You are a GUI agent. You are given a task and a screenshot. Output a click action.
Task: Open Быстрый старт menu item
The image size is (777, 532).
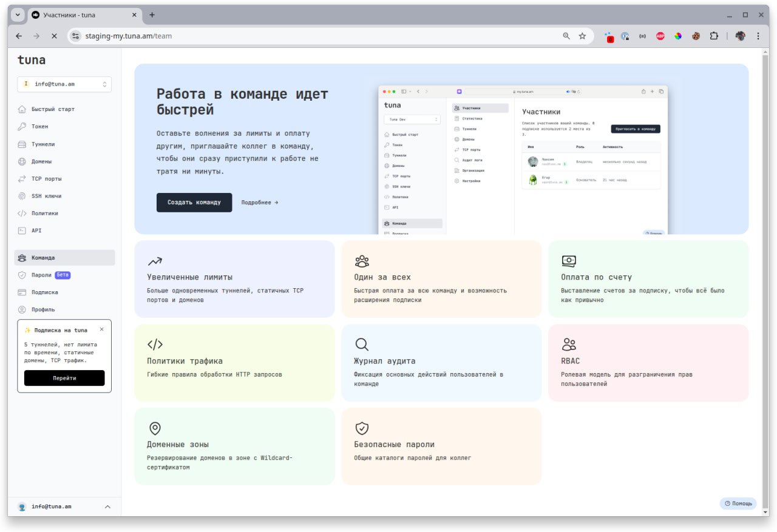tap(64, 109)
